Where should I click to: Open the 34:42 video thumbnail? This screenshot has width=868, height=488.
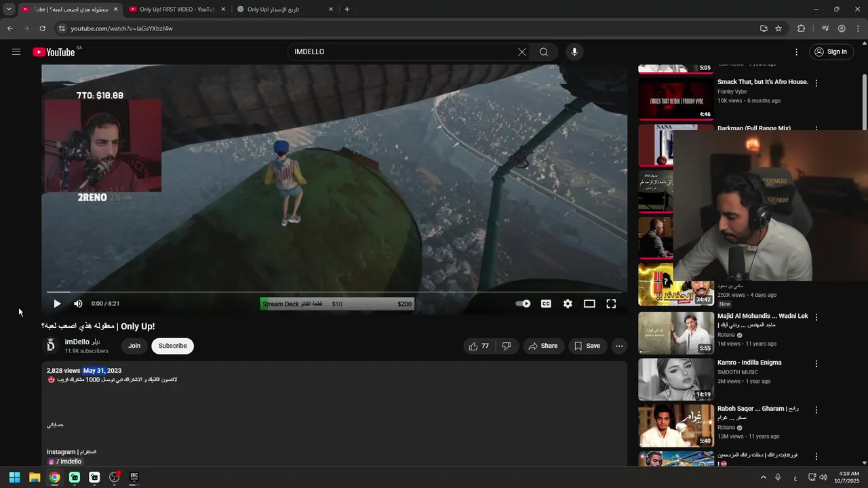tap(676, 284)
